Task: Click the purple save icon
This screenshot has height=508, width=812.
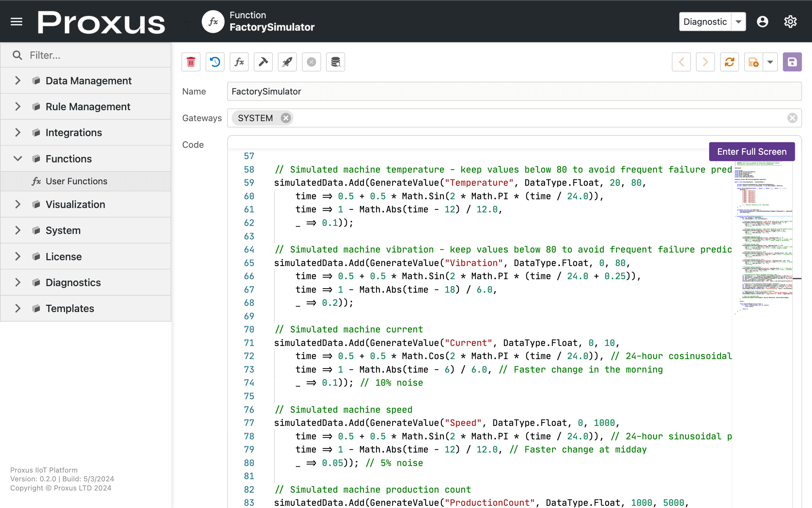Action: [x=792, y=62]
